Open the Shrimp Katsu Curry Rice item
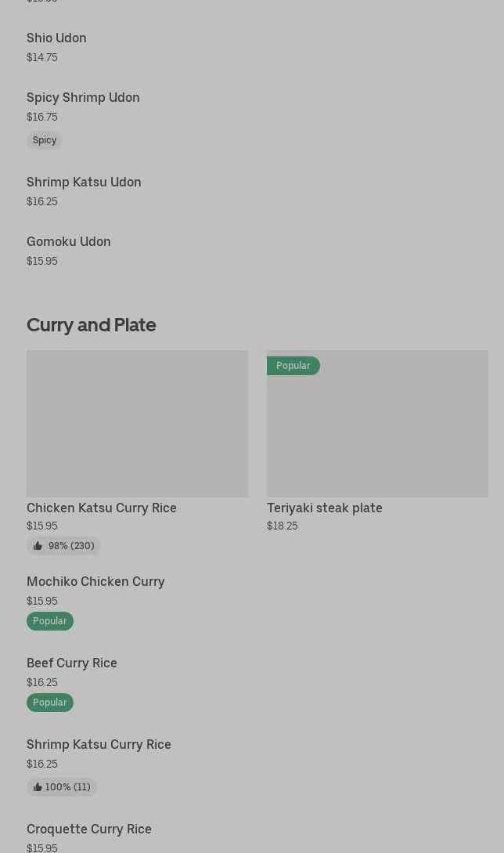The image size is (504, 853). (99, 744)
